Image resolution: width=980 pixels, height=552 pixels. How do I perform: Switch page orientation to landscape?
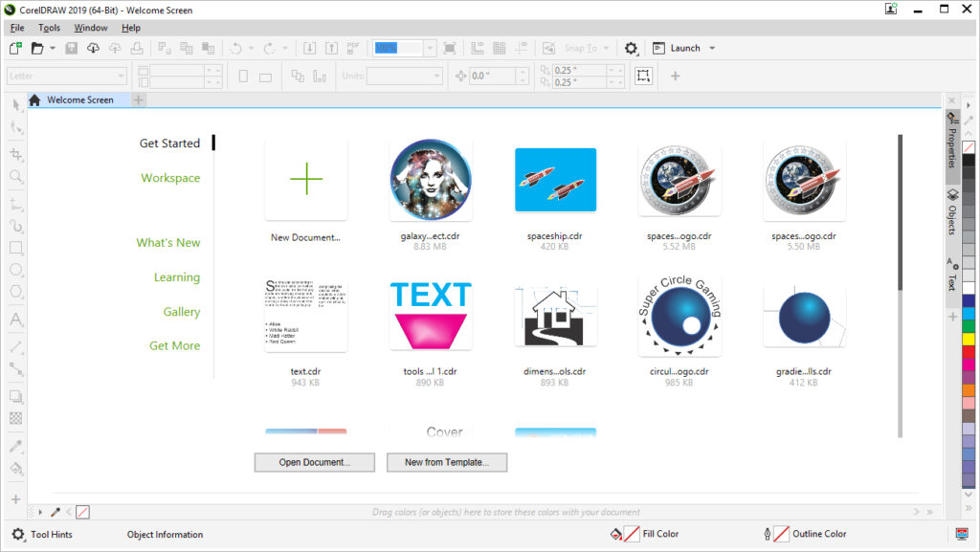pyautogui.click(x=264, y=76)
